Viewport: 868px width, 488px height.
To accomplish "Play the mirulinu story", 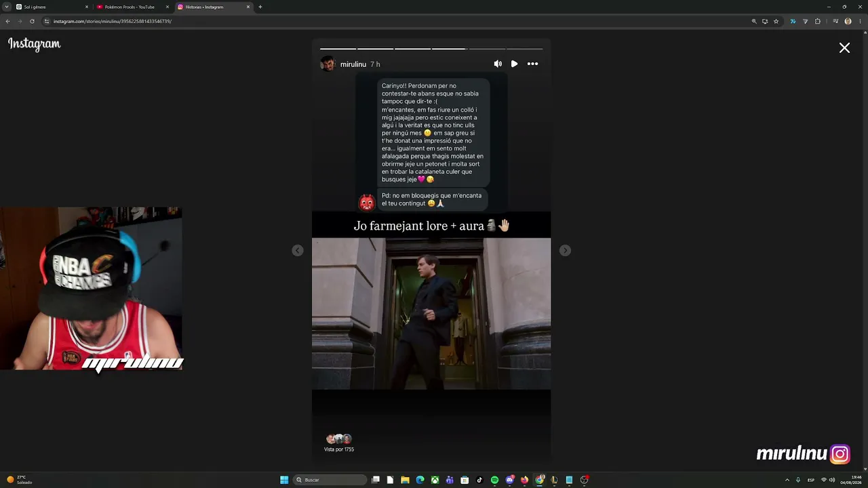I will (x=515, y=64).
